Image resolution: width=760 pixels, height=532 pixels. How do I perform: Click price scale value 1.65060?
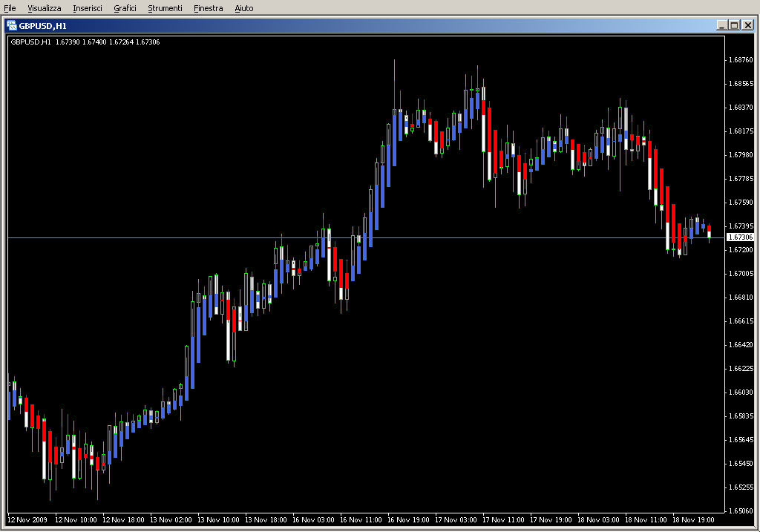(741, 511)
